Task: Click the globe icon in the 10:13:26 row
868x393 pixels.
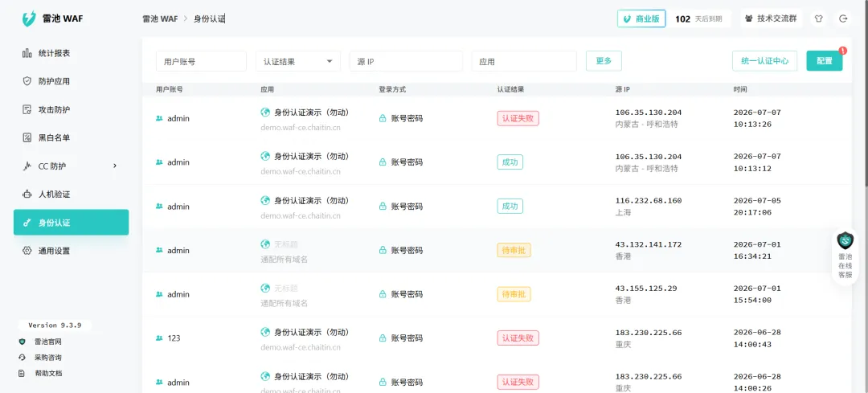Action: (266, 112)
